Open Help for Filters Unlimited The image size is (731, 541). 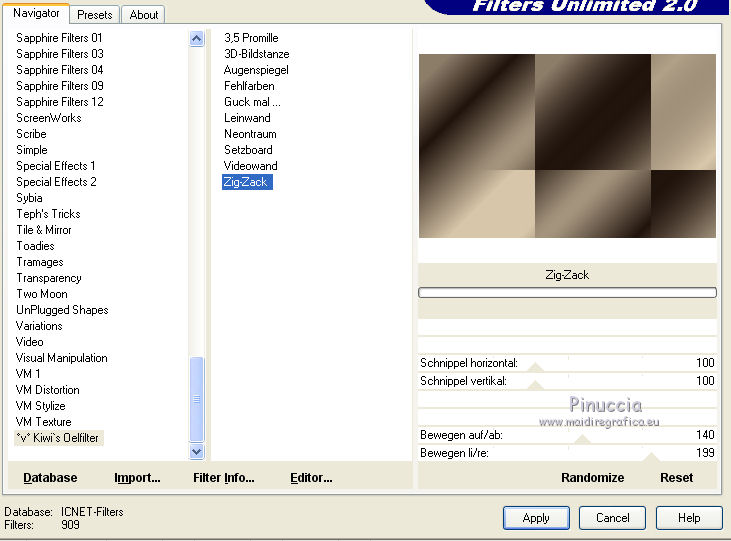click(x=689, y=518)
